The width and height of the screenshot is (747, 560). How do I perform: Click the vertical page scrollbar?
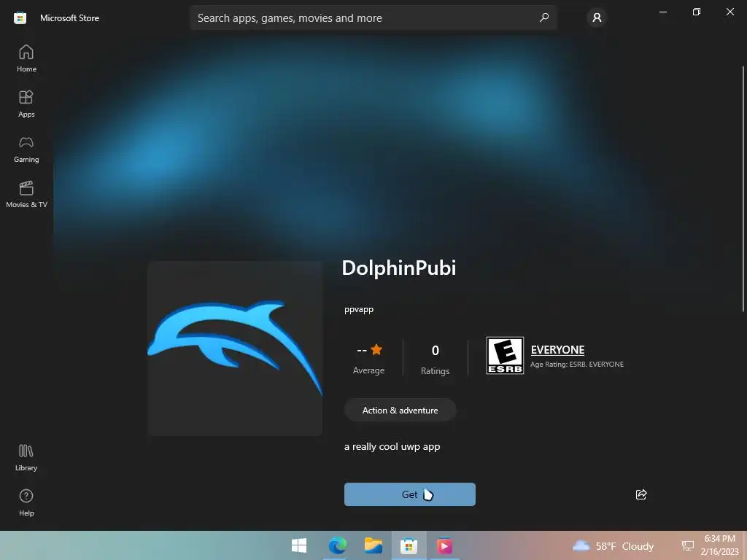[743, 189]
